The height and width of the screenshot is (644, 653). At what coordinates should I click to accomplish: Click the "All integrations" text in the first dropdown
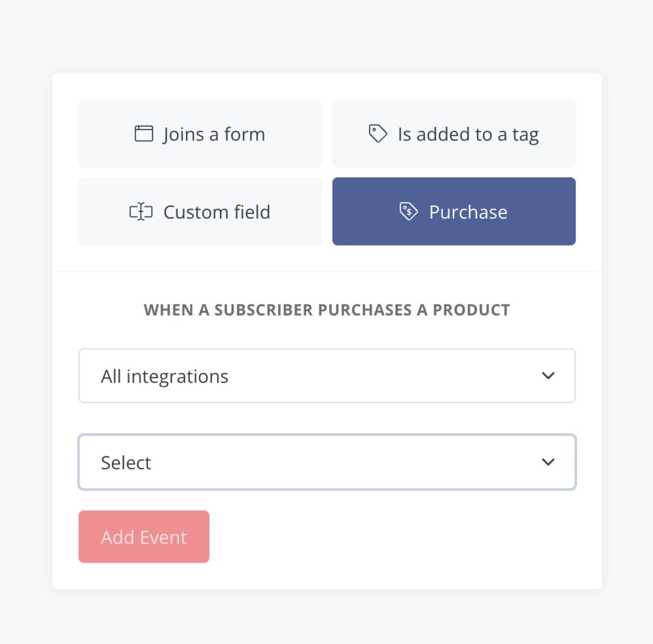[165, 376]
